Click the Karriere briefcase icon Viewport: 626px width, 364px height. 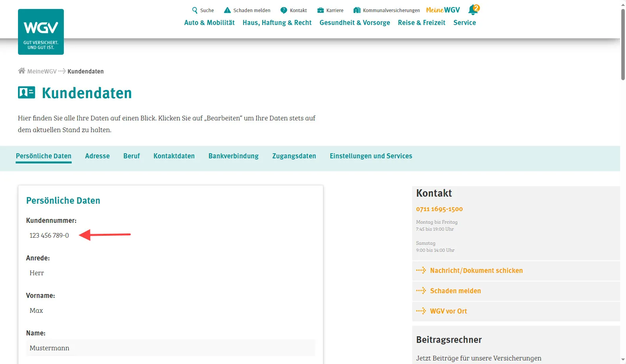coord(321,11)
